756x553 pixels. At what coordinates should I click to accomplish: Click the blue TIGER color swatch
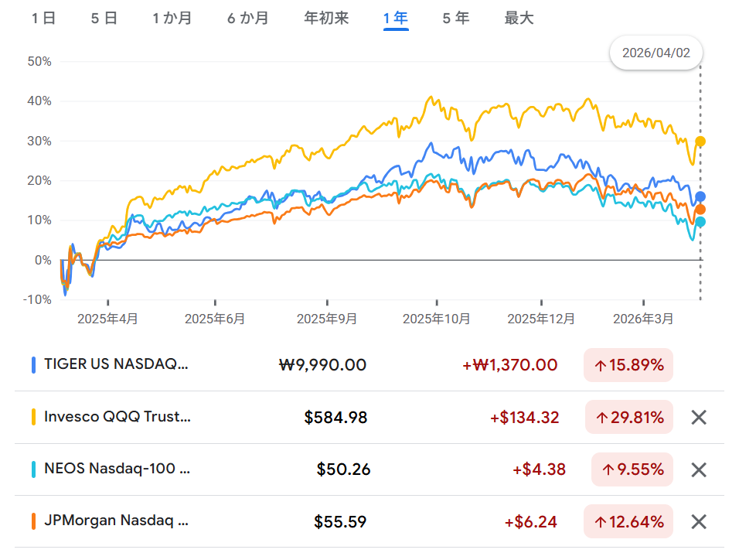tap(33, 365)
